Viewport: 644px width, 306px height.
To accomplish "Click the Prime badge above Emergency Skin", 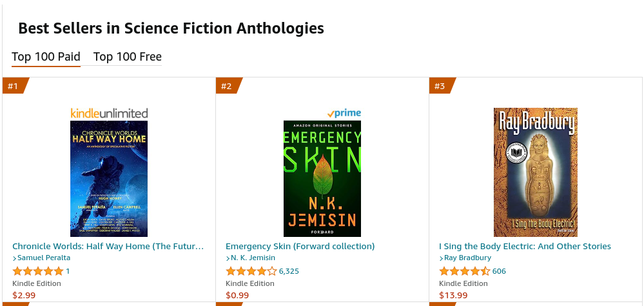I will (x=344, y=113).
